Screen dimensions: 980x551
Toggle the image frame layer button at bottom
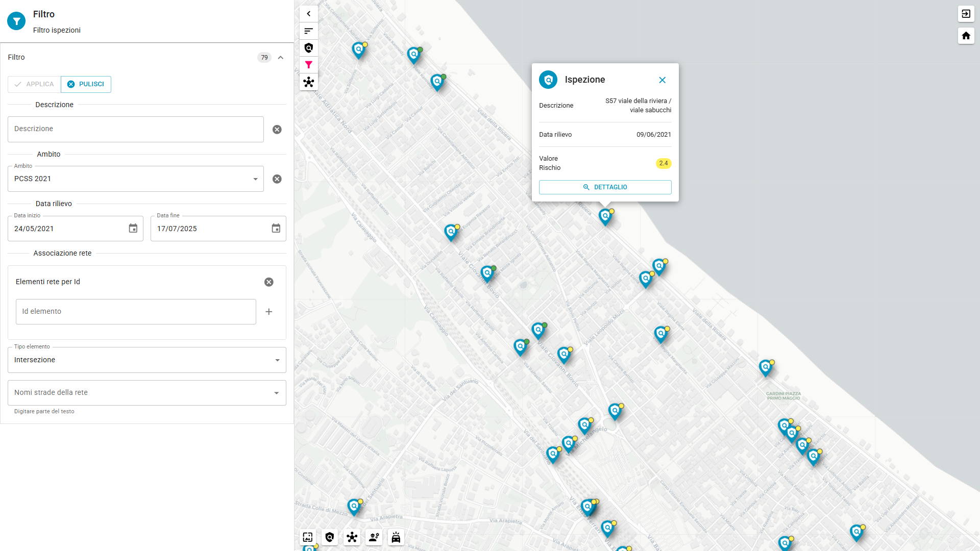click(x=307, y=537)
